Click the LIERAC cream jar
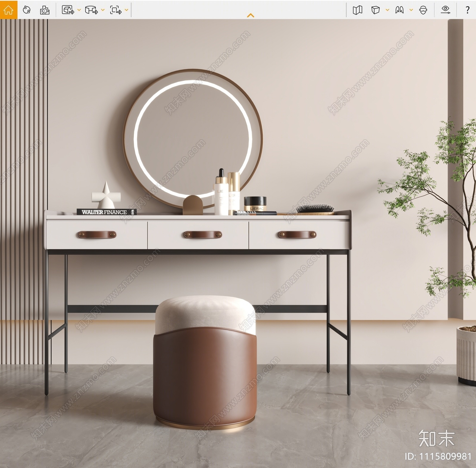Screen dimensions: 476x468 255,204
